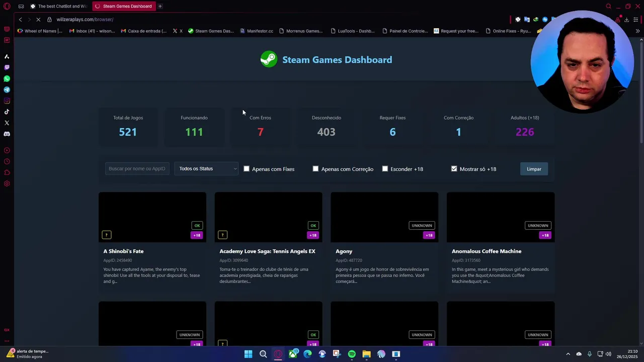Click the Opera GX menu logo
The image size is (644, 362).
tap(7, 6)
